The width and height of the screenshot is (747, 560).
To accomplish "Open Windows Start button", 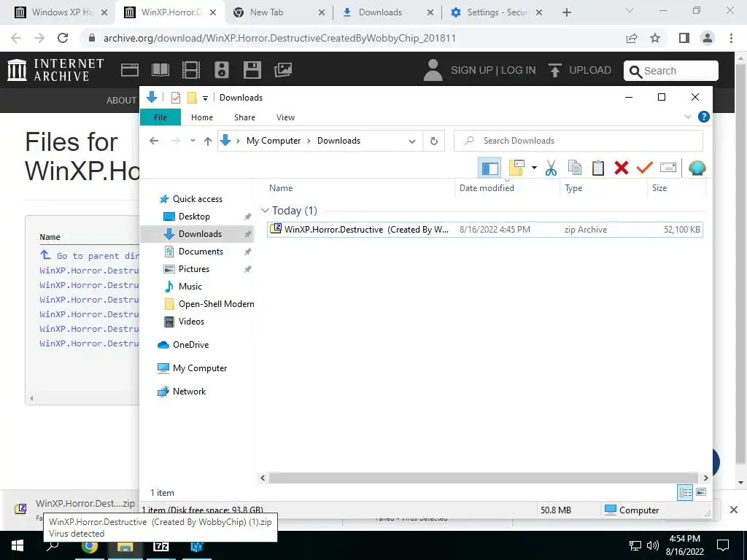I will pos(18,545).
